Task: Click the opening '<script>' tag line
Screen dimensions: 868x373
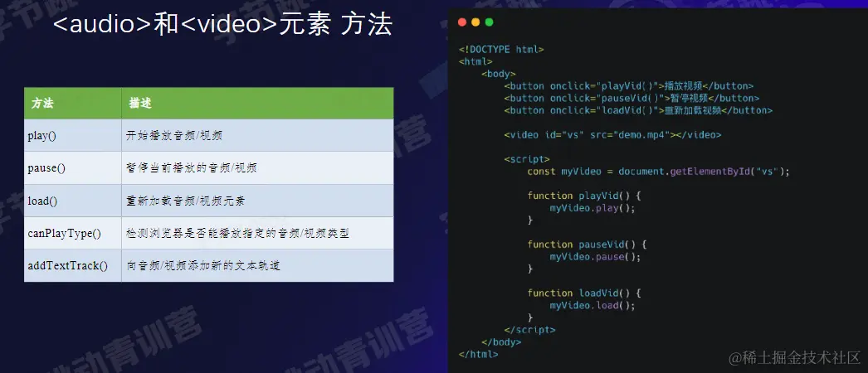Action: [x=527, y=158]
